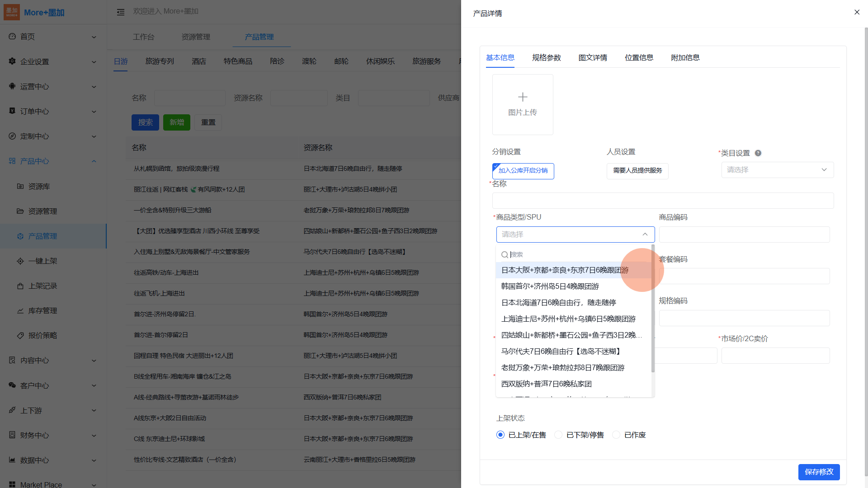This screenshot has height=488, width=868.
Task: Click the dropdown list scrollbar
Action: (x=653, y=312)
